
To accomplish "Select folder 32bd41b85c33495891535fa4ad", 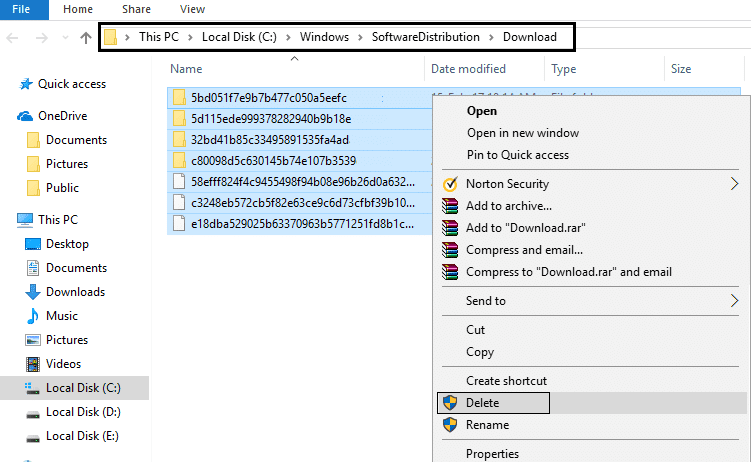I will click(269, 139).
